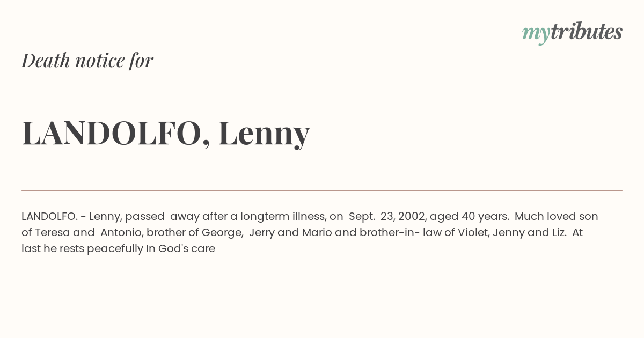
Task: Click the name "Jenny" in the notice text
Action: [510, 232]
